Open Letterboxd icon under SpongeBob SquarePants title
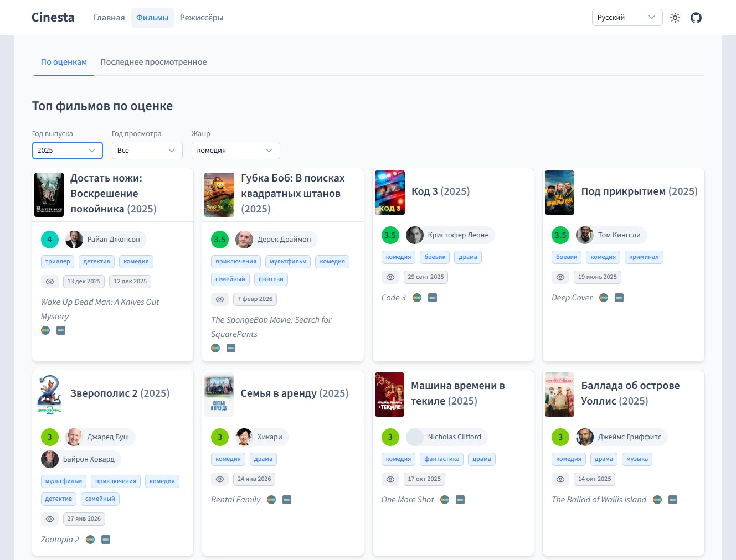 point(215,348)
